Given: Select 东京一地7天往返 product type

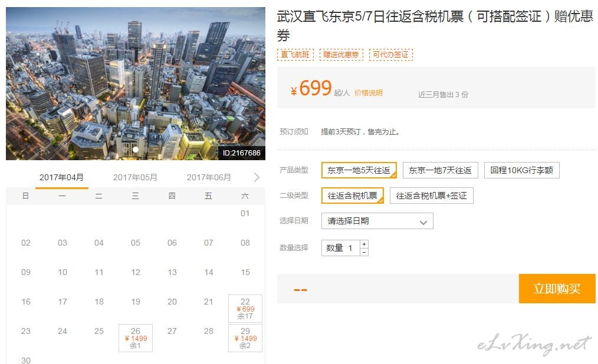Looking at the screenshot, I should (x=440, y=170).
